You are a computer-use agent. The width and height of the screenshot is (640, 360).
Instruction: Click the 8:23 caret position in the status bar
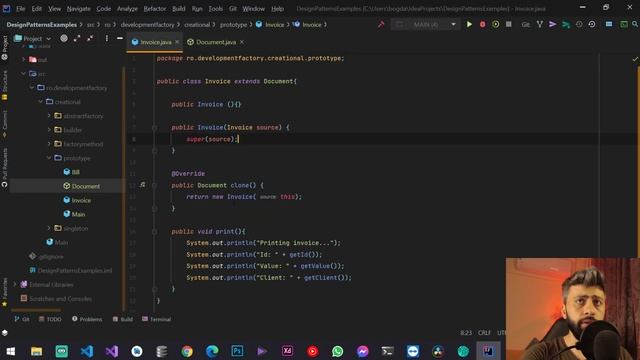click(466, 333)
